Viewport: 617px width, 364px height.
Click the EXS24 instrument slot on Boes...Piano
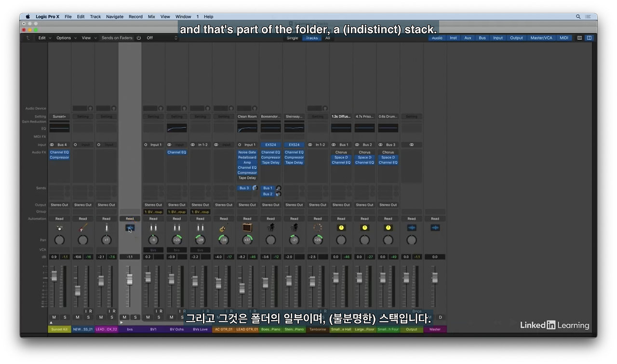pyautogui.click(x=271, y=144)
